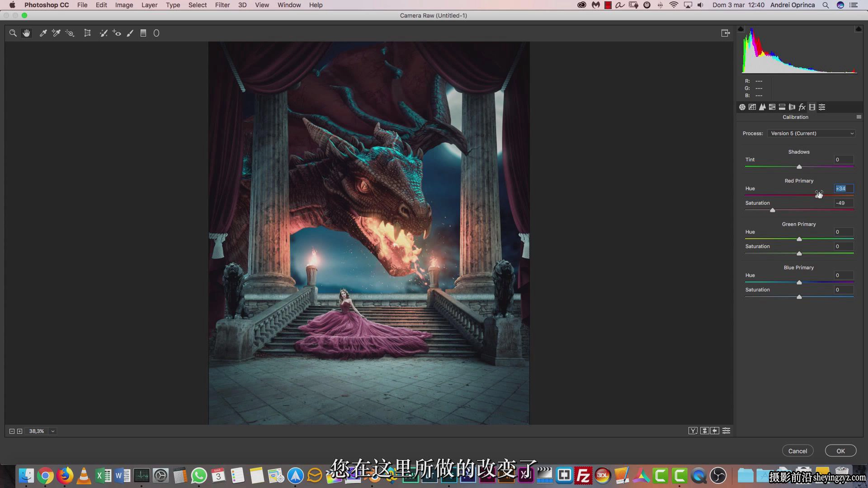Screen dimensions: 868x488
Task: Select the Zoom tool magnifier
Action: pos(13,33)
